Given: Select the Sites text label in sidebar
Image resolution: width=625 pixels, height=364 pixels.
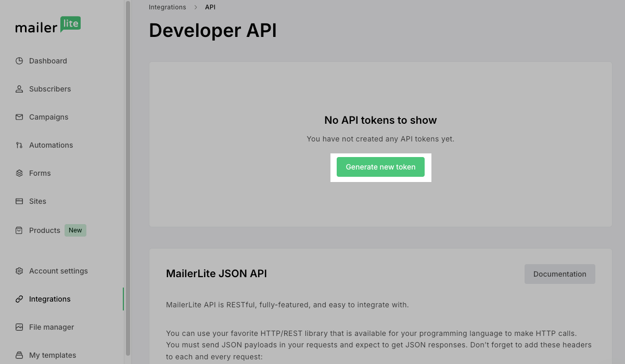Looking at the screenshot, I should click(37, 201).
